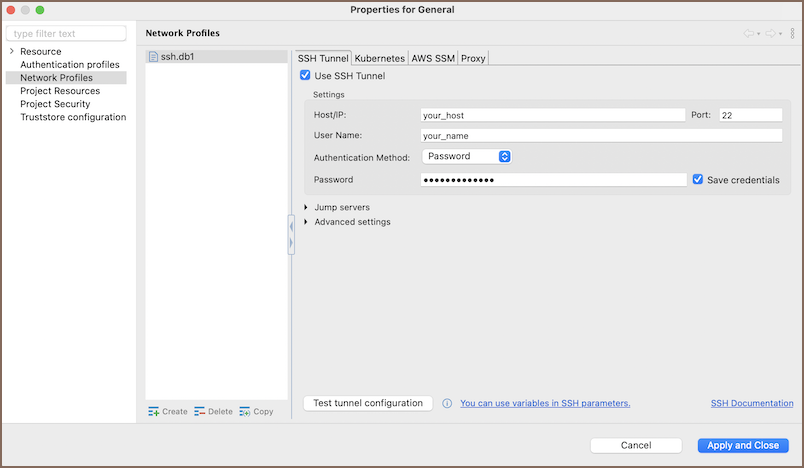Open the three-dot view menu

[792, 33]
